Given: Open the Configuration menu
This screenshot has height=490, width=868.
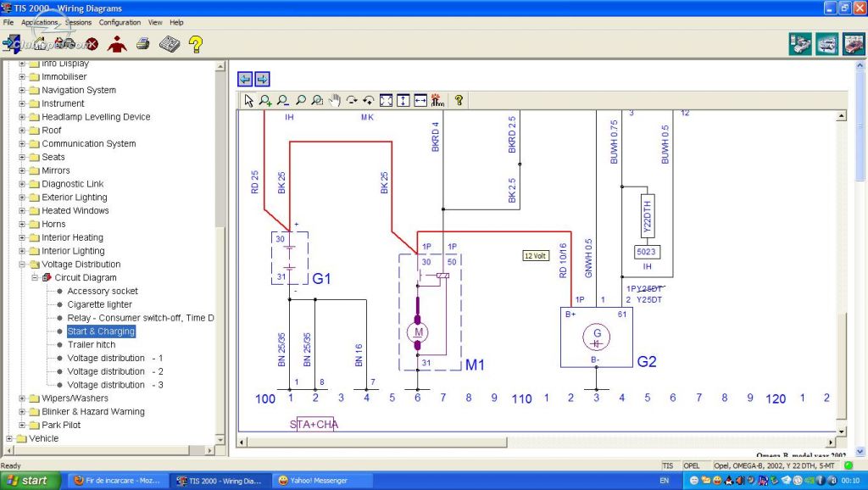Looking at the screenshot, I should pyautogui.click(x=120, y=22).
